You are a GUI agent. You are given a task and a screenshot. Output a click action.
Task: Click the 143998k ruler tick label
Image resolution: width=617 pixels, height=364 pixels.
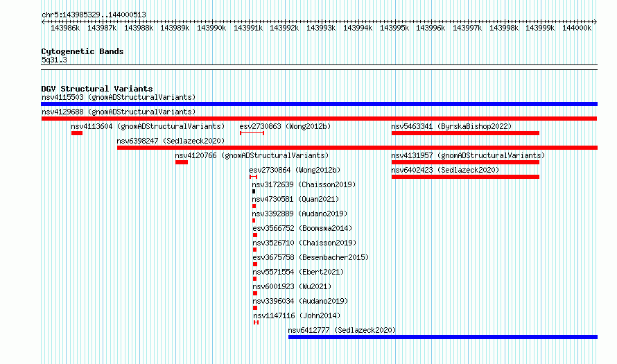click(x=504, y=28)
